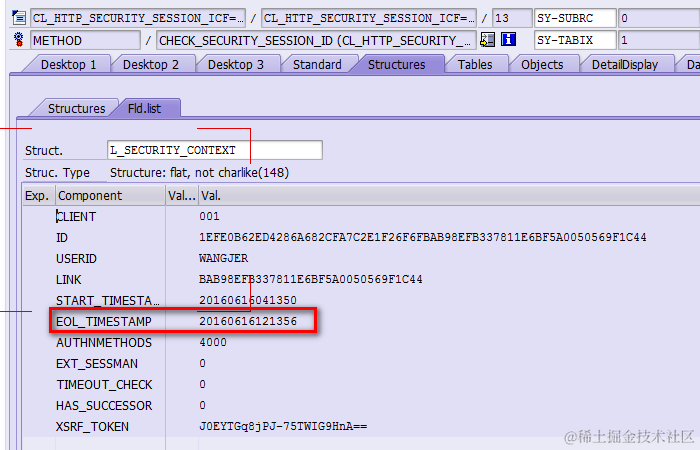Select the USERID component

click(x=76, y=258)
